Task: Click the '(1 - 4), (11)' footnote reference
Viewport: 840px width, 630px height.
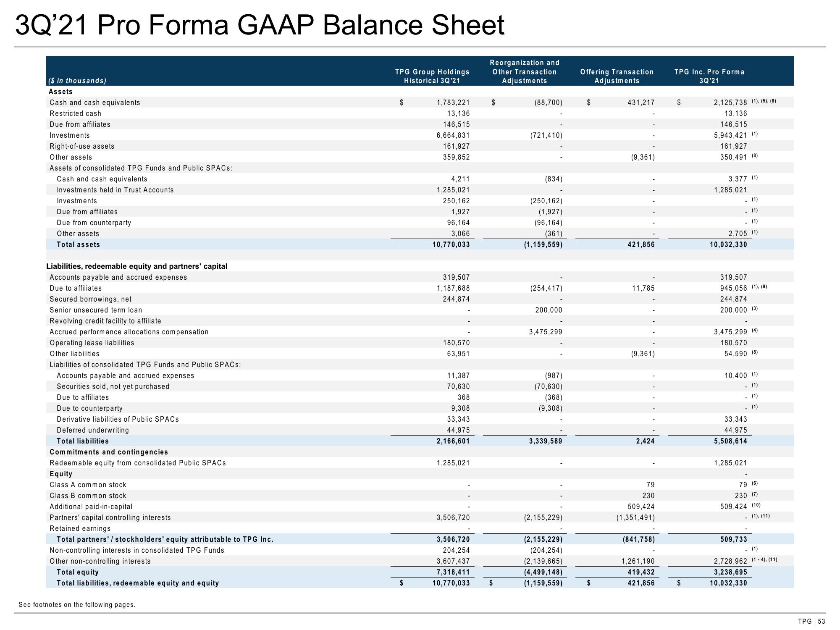Action: [x=764, y=559]
